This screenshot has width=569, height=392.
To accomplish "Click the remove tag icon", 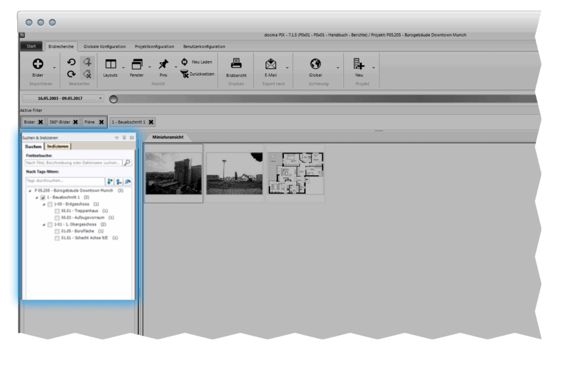I will tap(87, 74).
